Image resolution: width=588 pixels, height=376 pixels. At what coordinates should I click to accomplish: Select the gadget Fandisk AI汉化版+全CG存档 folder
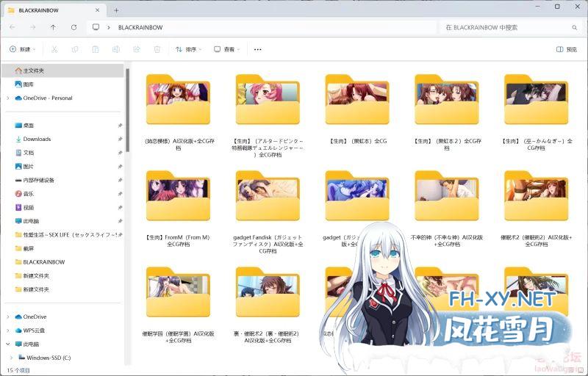pos(268,212)
